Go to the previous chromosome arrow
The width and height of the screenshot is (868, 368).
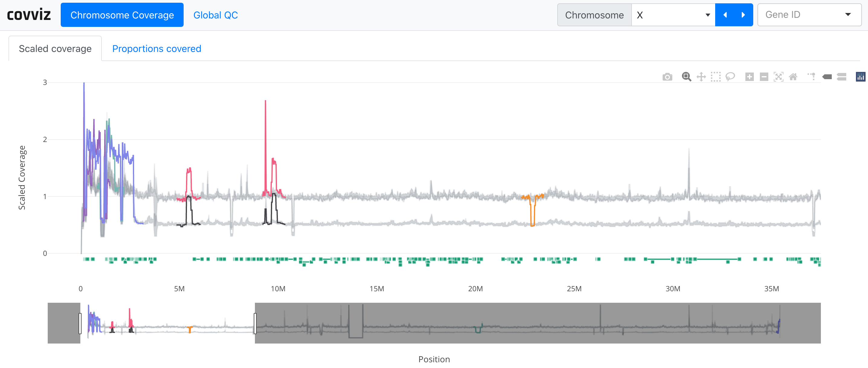pos(725,15)
